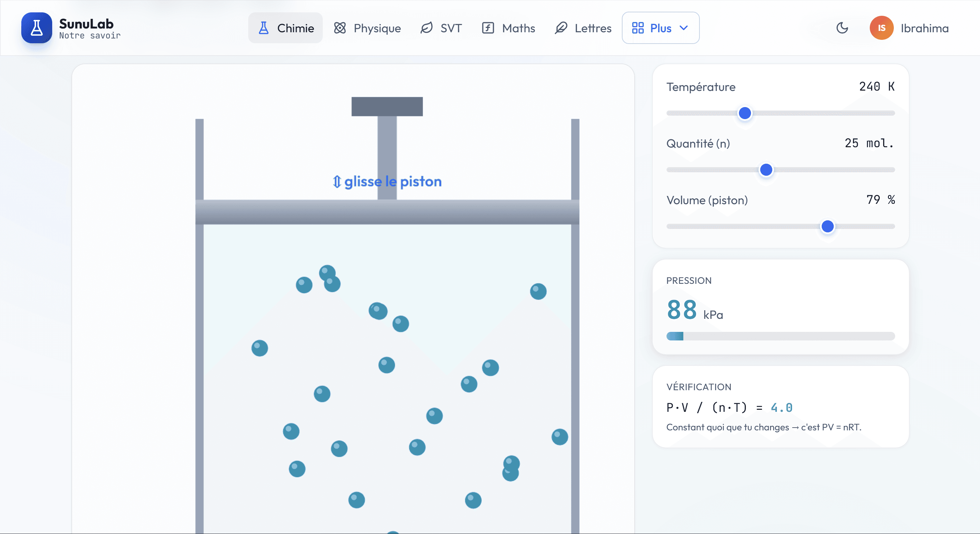The width and height of the screenshot is (980, 534).
Task: Click the SunuLab brand name link
Action: (x=86, y=24)
